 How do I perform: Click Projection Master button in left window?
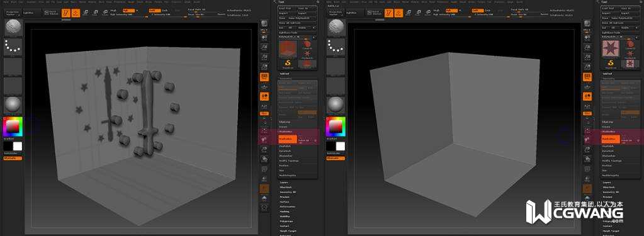tap(13, 13)
